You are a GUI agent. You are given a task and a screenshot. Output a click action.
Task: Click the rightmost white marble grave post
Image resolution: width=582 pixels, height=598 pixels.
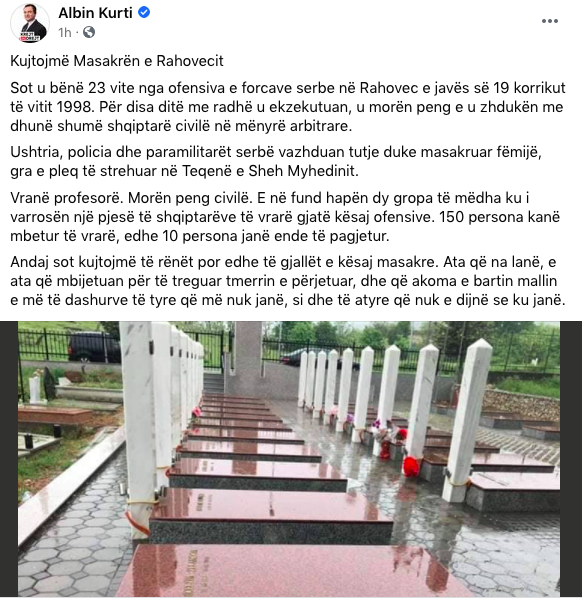(x=467, y=420)
